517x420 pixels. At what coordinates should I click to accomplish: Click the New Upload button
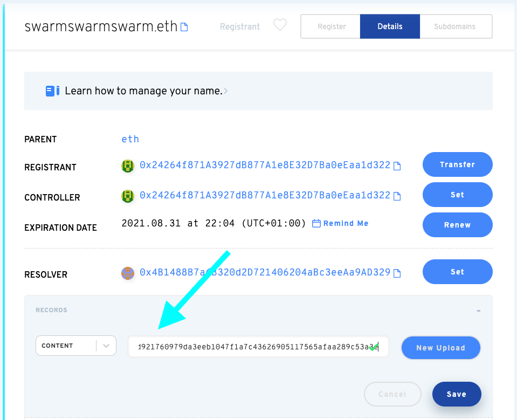tap(440, 348)
